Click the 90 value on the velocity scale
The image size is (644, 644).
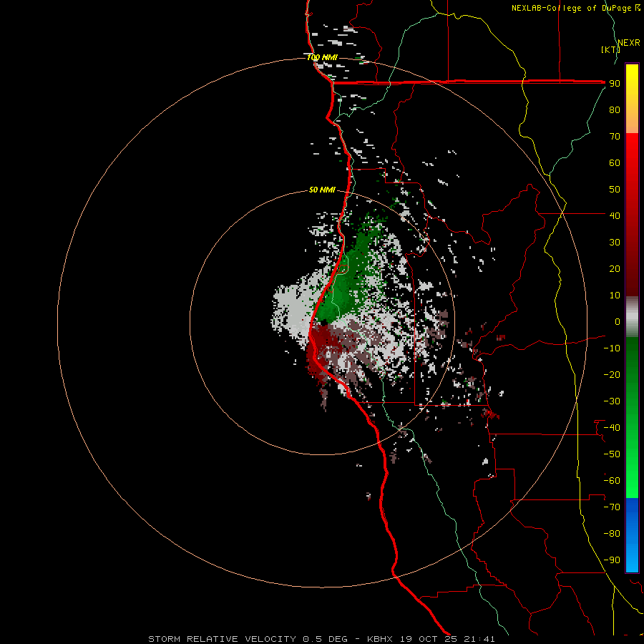(x=615, y=84)
